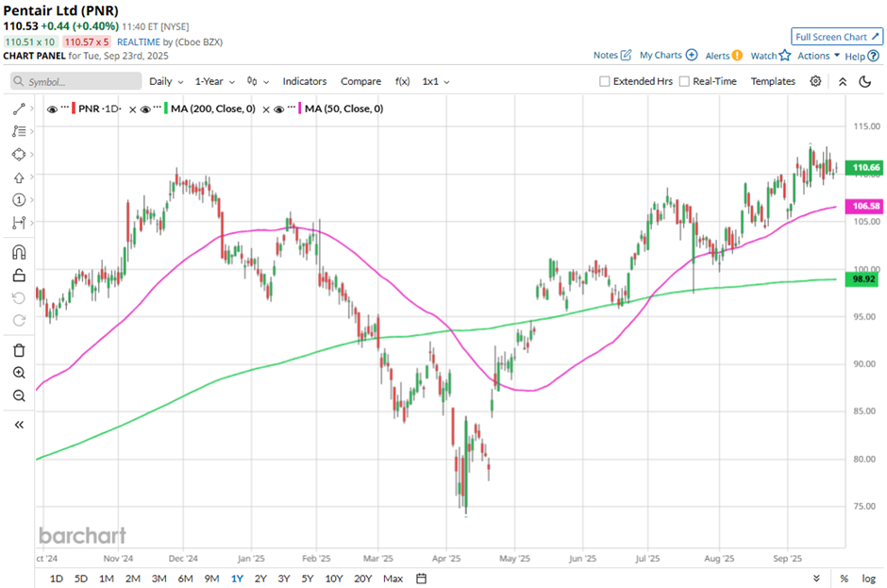This screenshot has height=588, width=887.
Task: Click the Symbol search input field
Action: (x=77, y=82)
